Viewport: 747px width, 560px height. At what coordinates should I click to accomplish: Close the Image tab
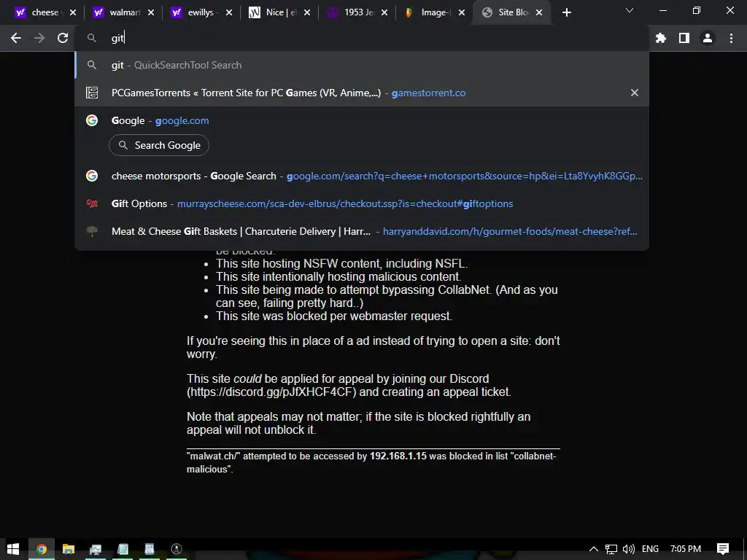point(462,12)
